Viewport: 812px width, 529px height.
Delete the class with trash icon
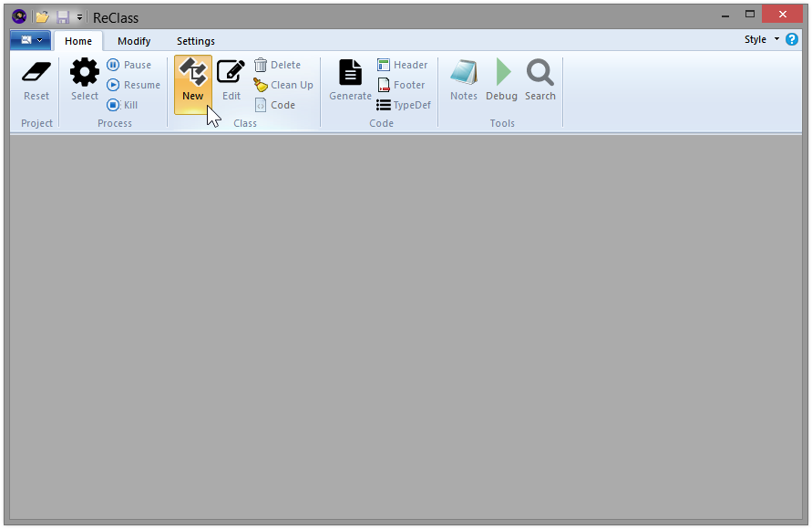click(277, 65)
